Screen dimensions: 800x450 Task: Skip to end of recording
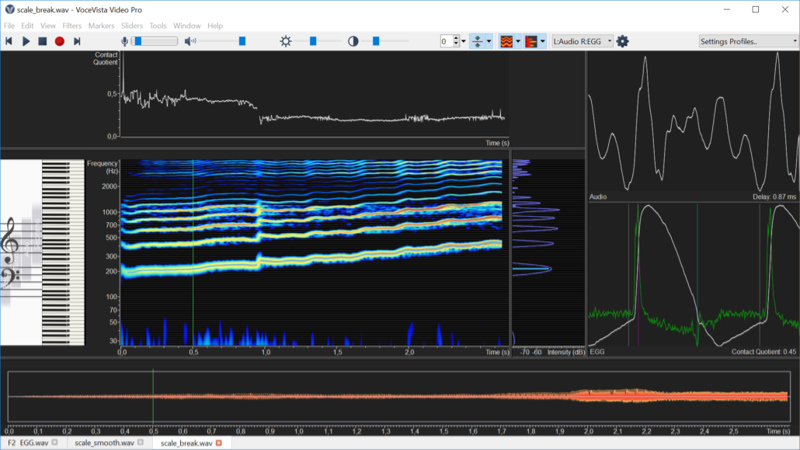point(77,41)
